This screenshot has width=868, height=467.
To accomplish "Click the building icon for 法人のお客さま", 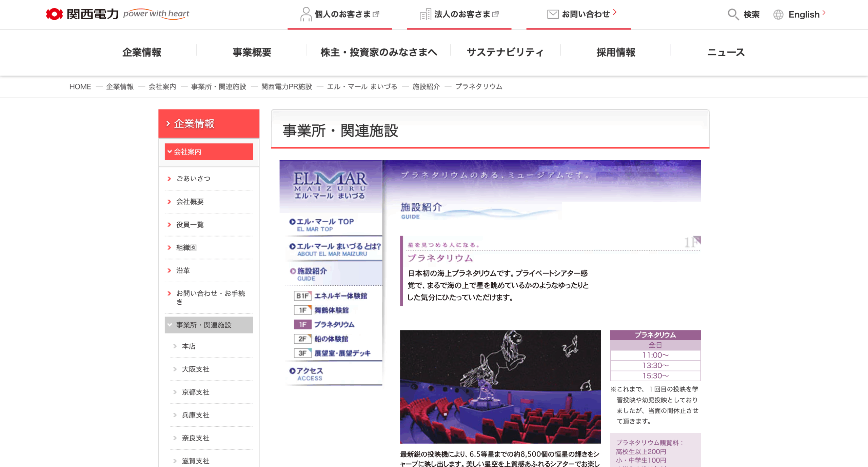I will [x=425, y=14].
